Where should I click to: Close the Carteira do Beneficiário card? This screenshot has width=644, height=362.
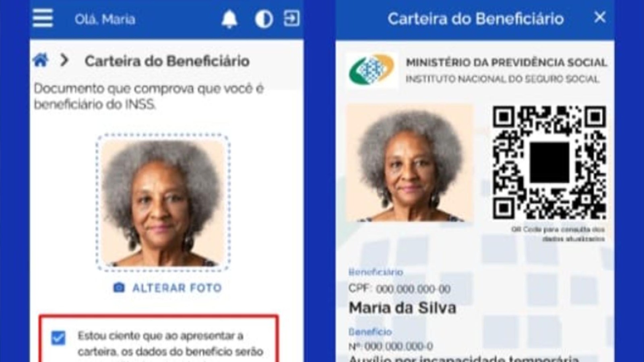click(600, 17)
